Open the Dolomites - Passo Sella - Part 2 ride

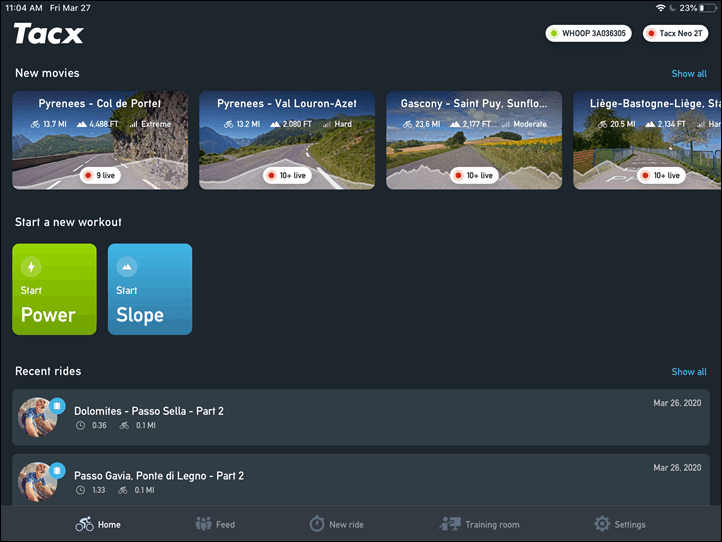pyautogui.click(x=361, y=417)
